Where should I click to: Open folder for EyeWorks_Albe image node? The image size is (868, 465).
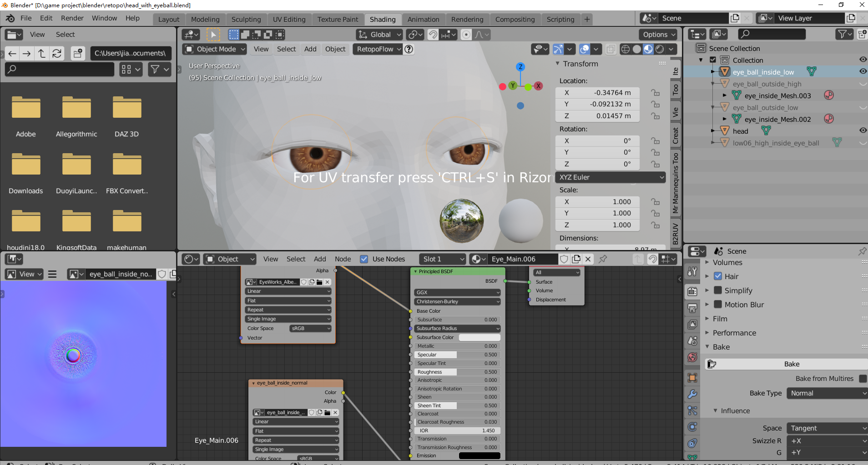pos(319,282)
